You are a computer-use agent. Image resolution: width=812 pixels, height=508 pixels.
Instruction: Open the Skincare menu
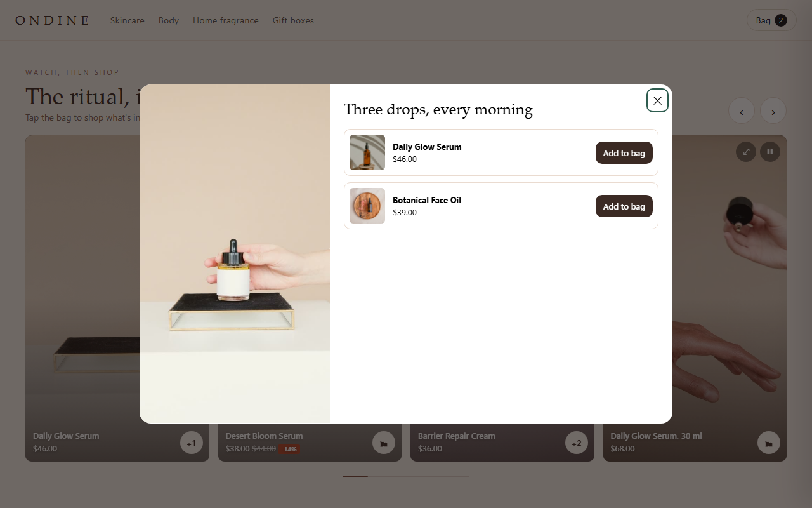(128, 20)
